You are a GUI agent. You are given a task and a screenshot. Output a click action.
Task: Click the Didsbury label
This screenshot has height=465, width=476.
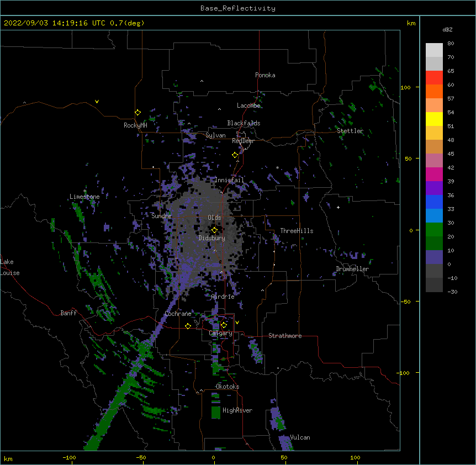(x=212, y=238)
